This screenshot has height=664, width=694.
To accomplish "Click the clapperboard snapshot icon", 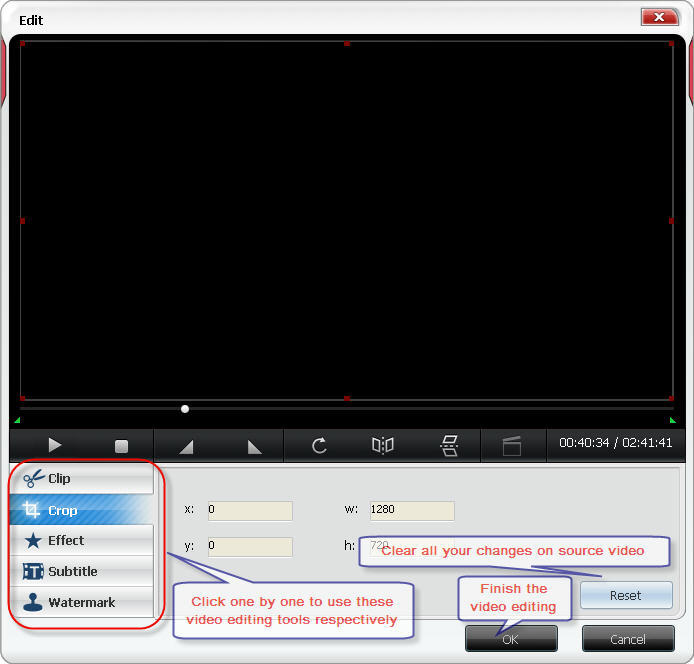I will [x=512, y=446].
